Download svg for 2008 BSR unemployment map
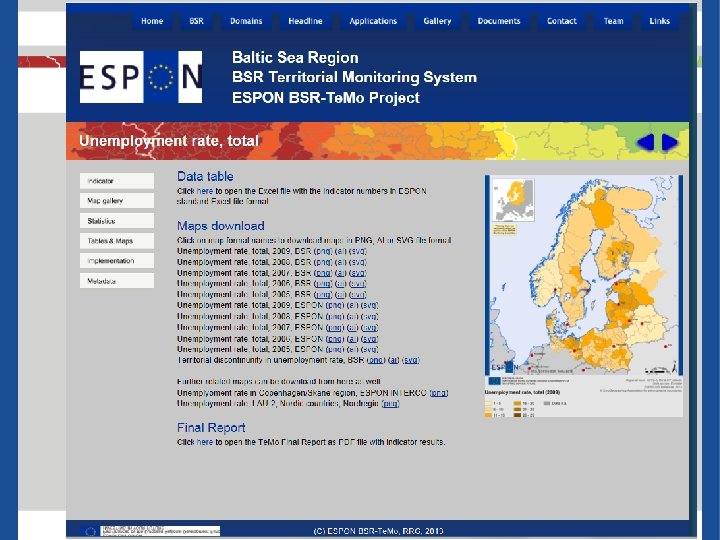 tap(358, 262)
